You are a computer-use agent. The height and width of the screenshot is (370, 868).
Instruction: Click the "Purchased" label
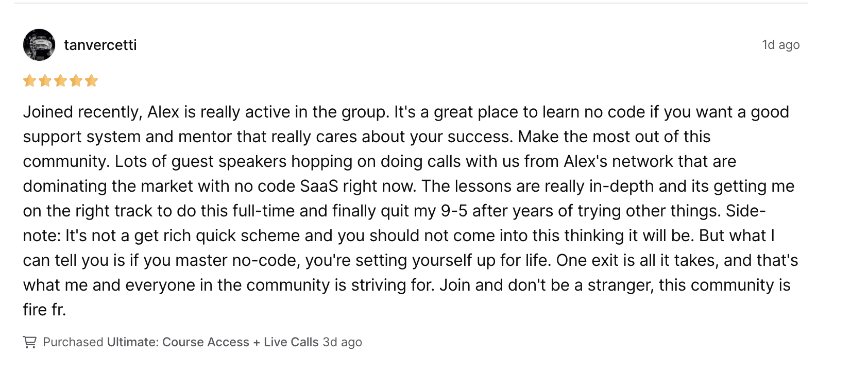point(73,342)
